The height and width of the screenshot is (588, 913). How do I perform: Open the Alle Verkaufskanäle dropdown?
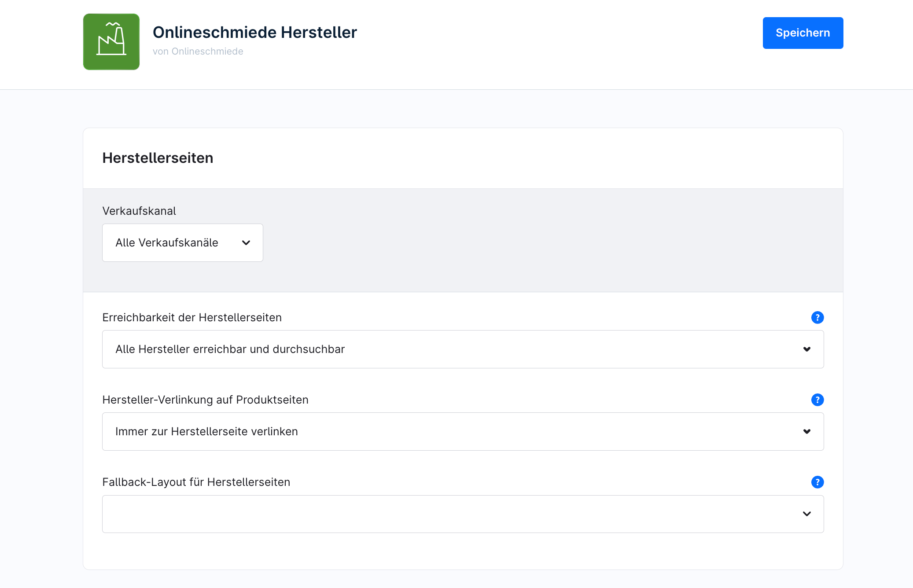coord(183,243)
